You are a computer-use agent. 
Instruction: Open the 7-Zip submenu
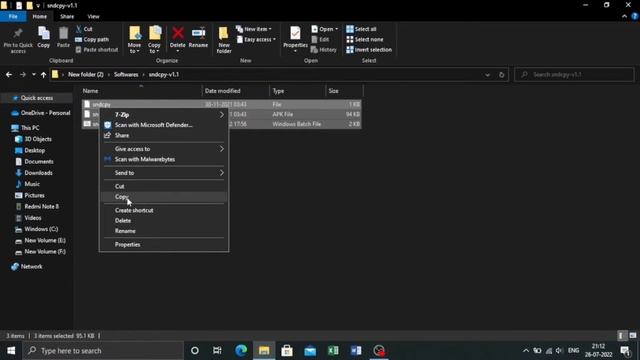pyautogui.click(x=164, y=115)
